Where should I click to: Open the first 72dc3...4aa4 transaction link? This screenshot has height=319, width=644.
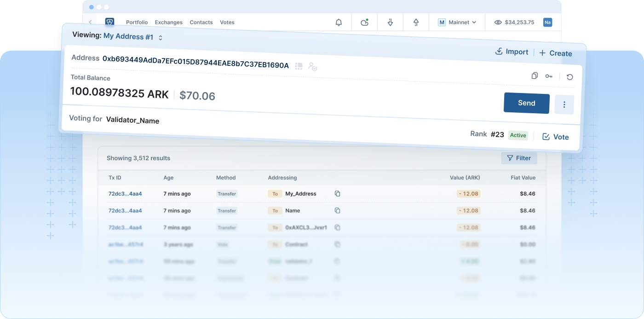pos(125,194)
